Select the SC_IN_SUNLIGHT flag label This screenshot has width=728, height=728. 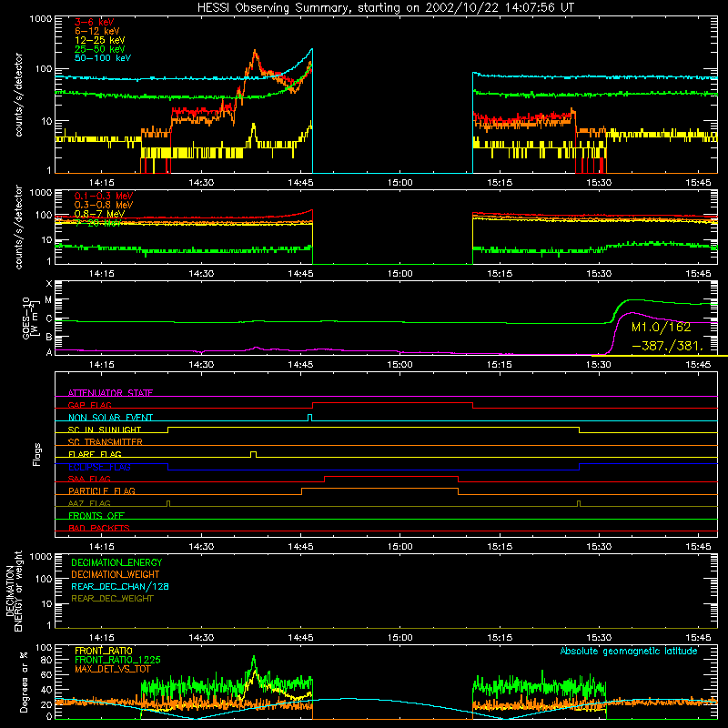[105, 430]
